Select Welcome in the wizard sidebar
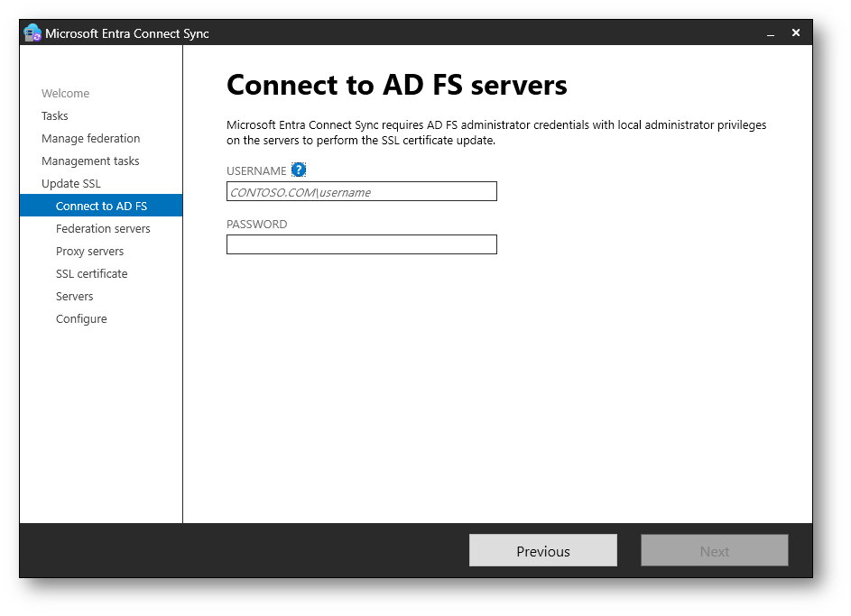Image resolution: width=851 pixels, height=616 pixels. coord(65,94)
